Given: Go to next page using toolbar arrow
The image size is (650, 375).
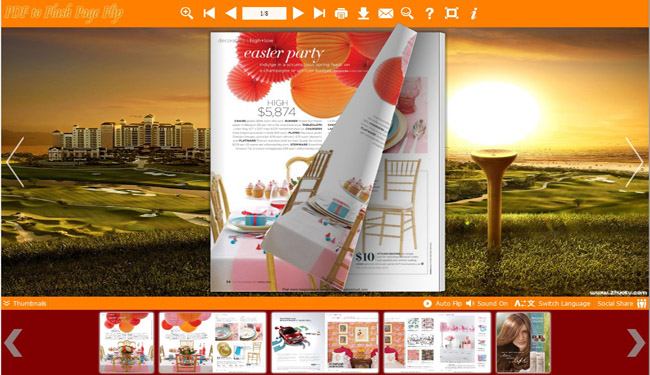Looking at the screenshot, I should click(298, 13).
